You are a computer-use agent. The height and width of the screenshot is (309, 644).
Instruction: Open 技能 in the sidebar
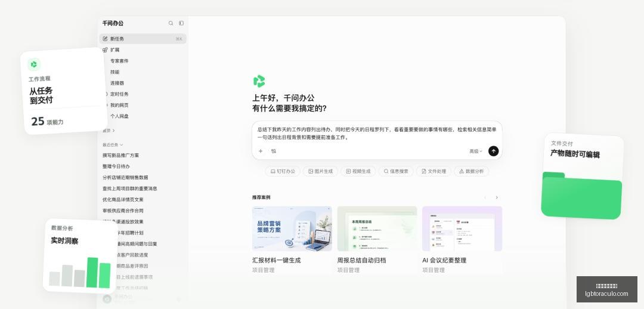[x=114, y=72]
